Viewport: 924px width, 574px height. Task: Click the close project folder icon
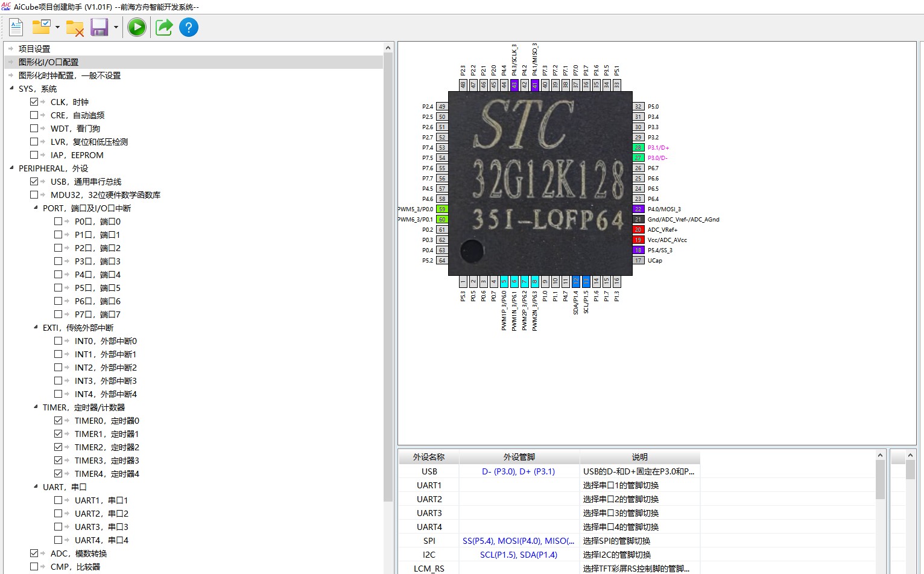(x=75, y=28)
